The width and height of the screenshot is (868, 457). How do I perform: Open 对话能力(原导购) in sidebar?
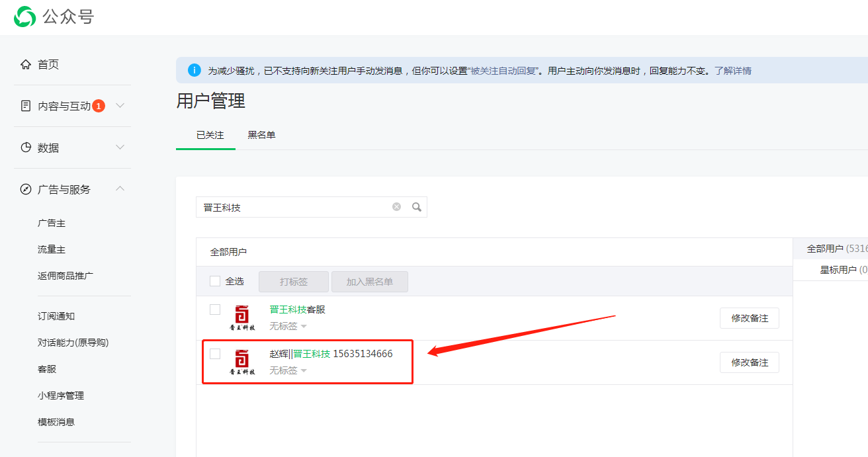[73, 343]
